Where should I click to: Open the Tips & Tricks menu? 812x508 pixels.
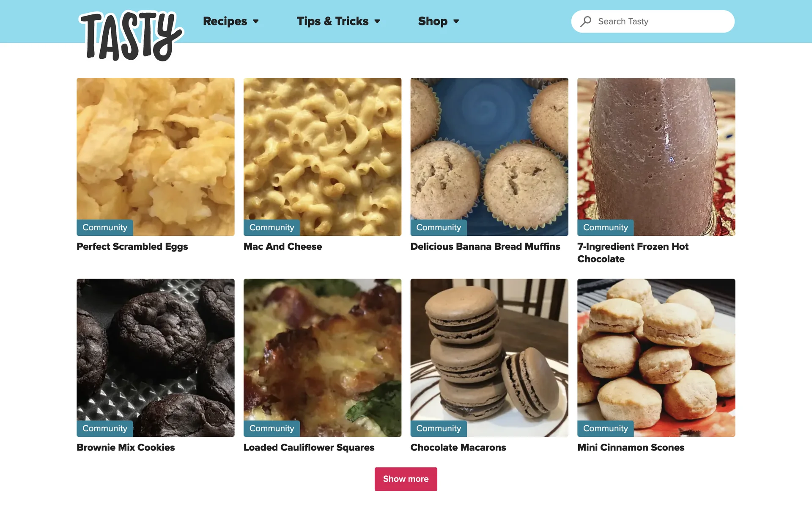point(332,21)
